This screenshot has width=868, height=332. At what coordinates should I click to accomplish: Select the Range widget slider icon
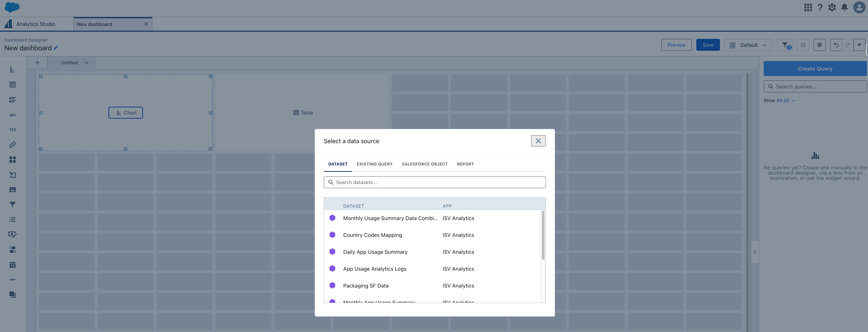tap(12, 280)
